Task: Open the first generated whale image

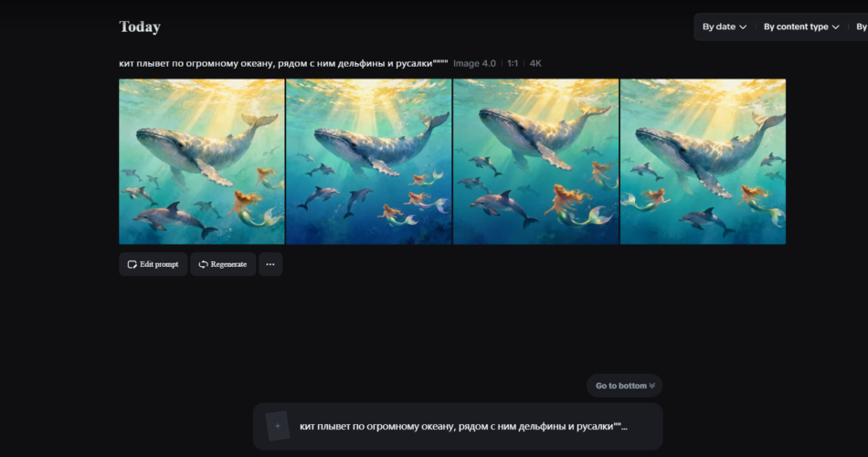Action: click(202, 162)
